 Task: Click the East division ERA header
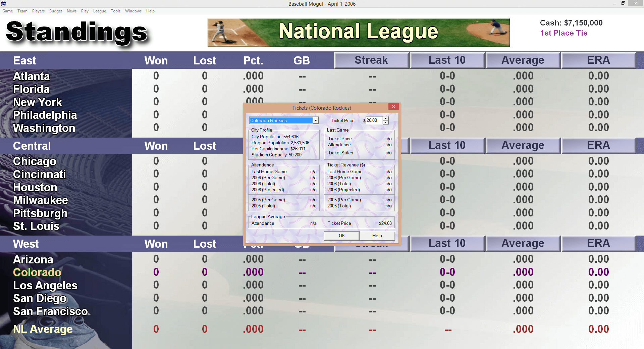click(599, 60)
